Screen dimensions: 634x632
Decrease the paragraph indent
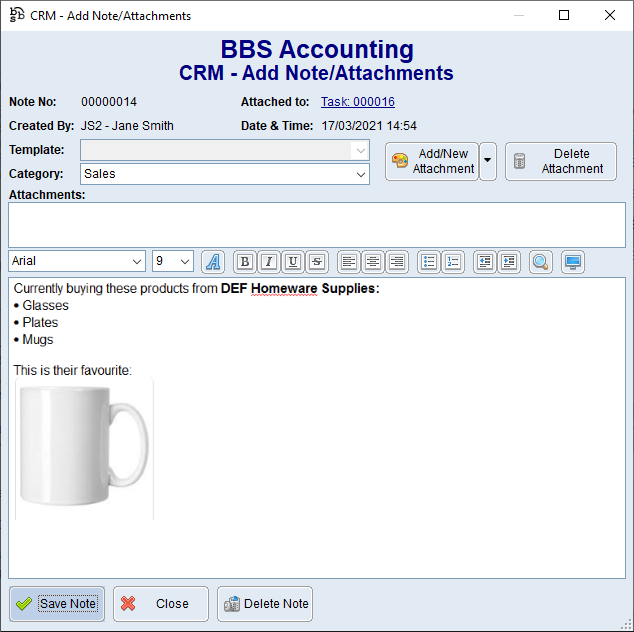(x=484, y=261)
